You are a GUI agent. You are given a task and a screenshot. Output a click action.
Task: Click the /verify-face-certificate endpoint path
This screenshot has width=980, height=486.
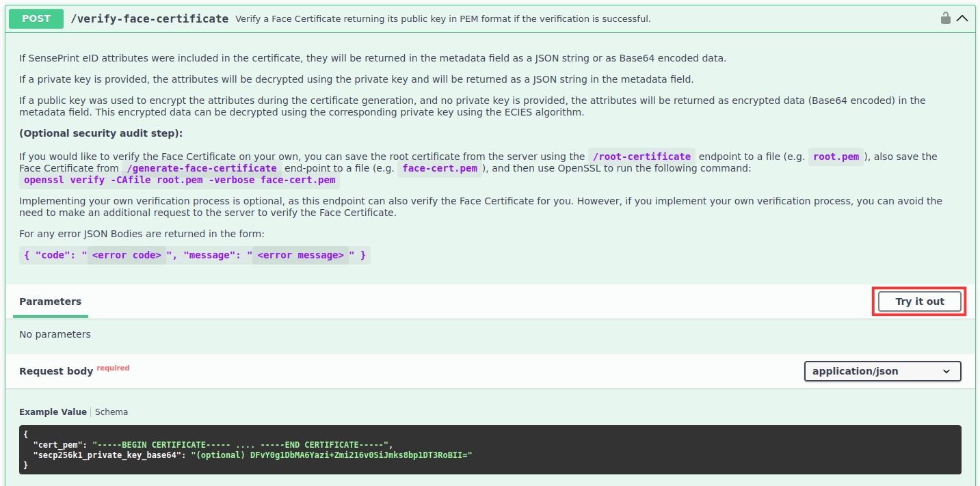pyautogui.click(x=150, y=18)
